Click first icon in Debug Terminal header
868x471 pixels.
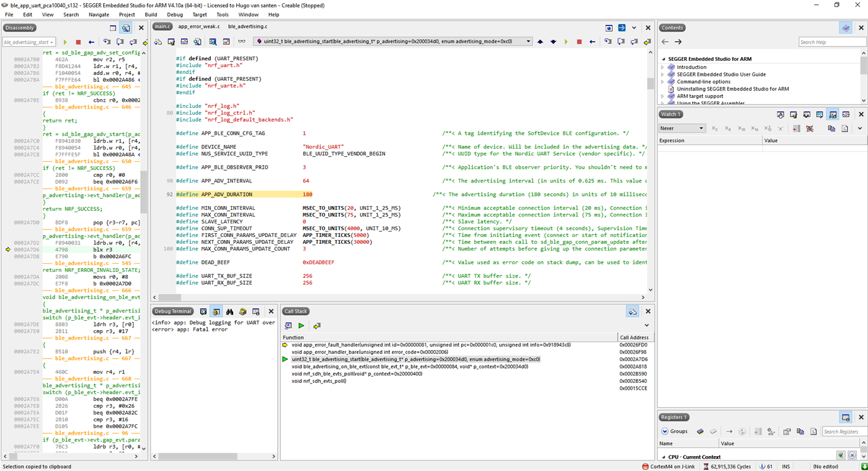[203, 312]
